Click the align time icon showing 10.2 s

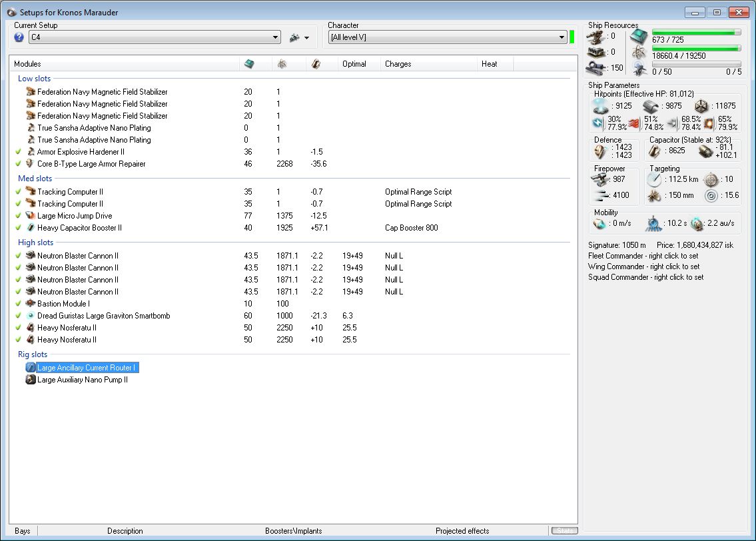point(653,223)
